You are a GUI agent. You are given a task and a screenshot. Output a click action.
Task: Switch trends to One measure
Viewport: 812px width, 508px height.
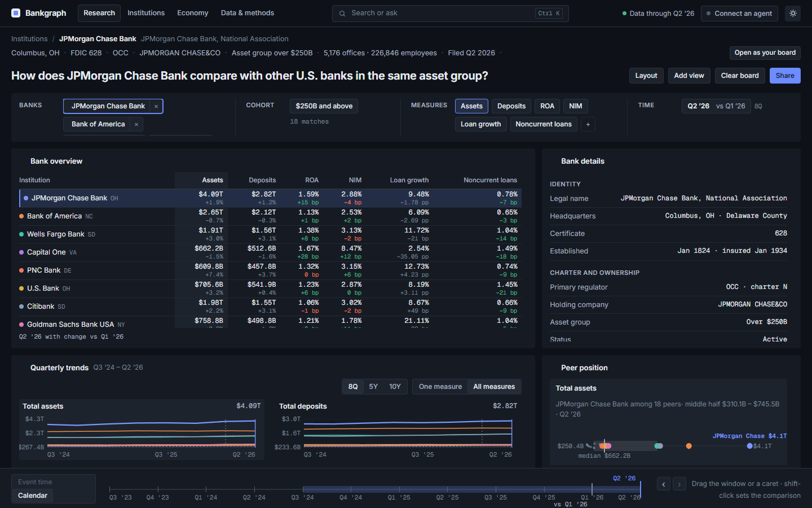(440, 387)
